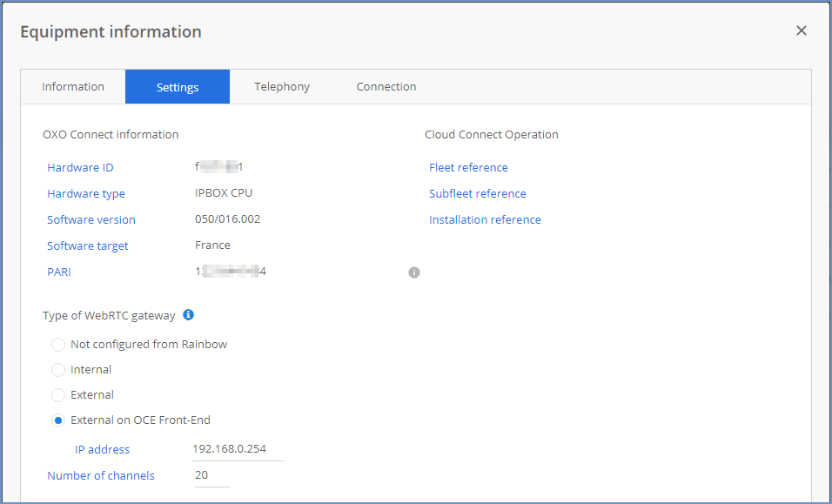Click the IP address input field
The image size is (832, 504).
point(238,449)
